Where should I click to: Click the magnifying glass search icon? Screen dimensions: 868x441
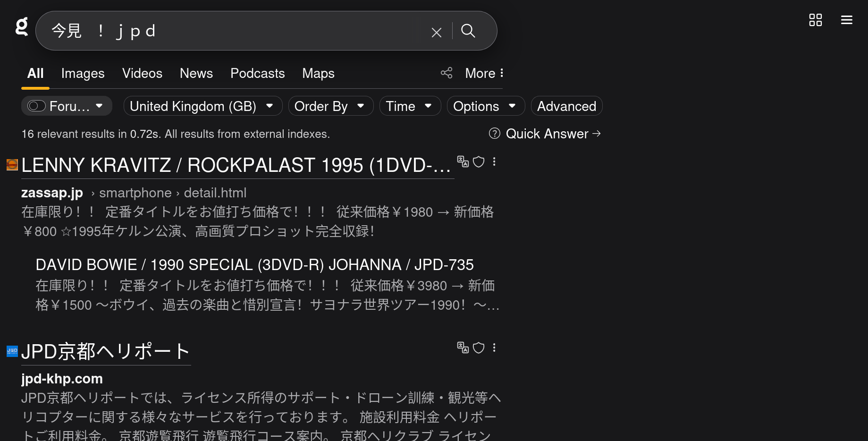(468, 31)
